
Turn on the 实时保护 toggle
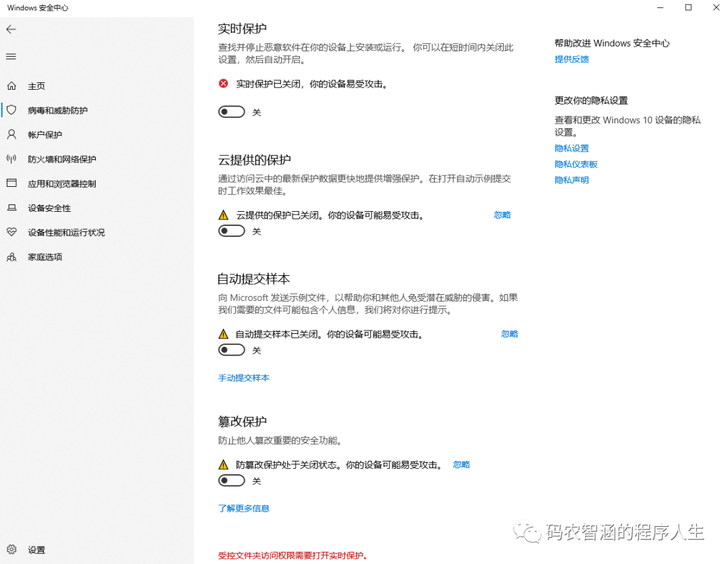pyautogui.click(x=232, y=112)
